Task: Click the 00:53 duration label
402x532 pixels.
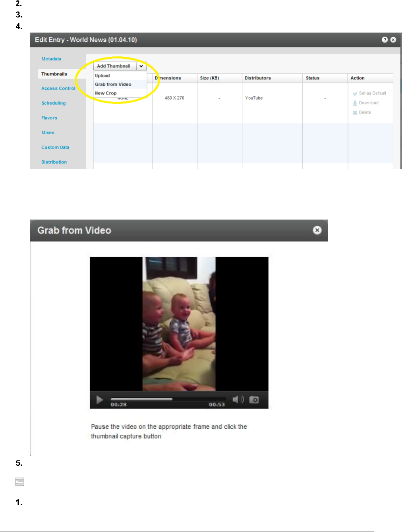Action: pos(217,405)
